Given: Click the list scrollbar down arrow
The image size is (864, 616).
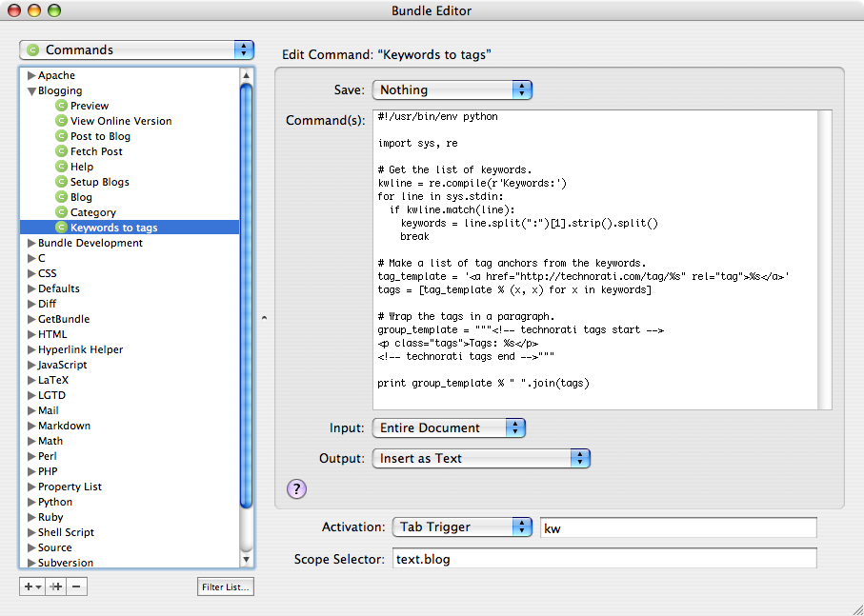Looking at the screenshot, I should 247,560.
